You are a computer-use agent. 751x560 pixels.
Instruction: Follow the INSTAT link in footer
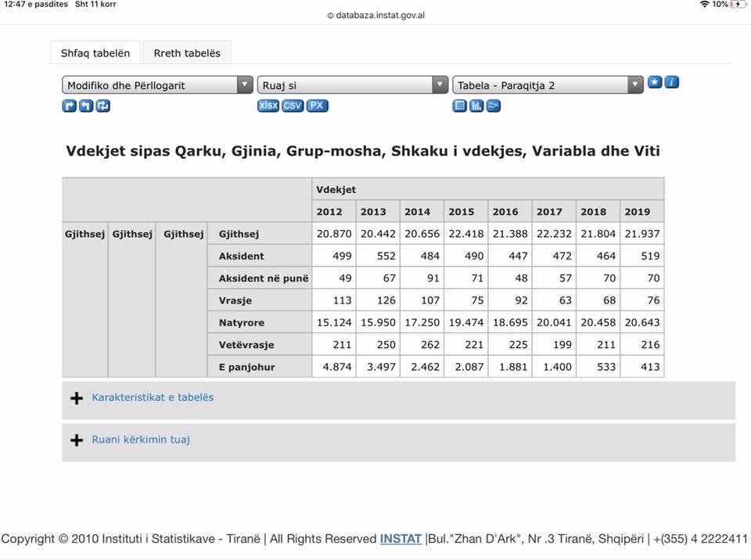[x=401, y=539]
